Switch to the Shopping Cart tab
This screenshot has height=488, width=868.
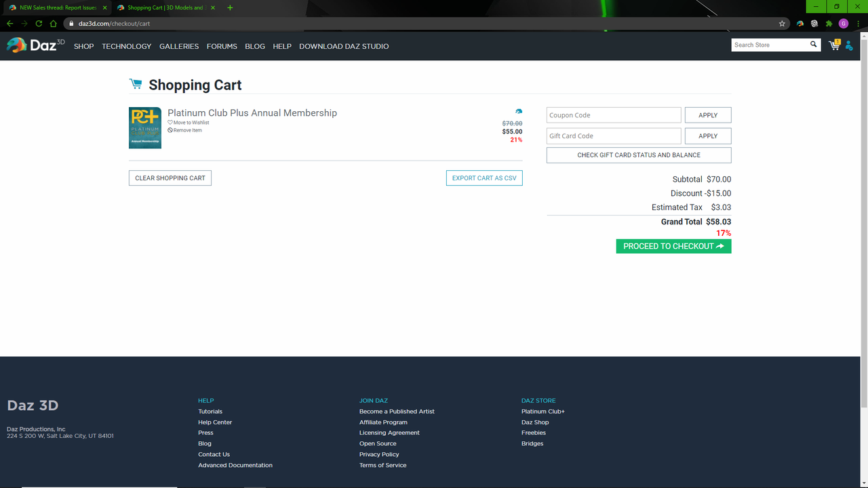pos(165,7)
